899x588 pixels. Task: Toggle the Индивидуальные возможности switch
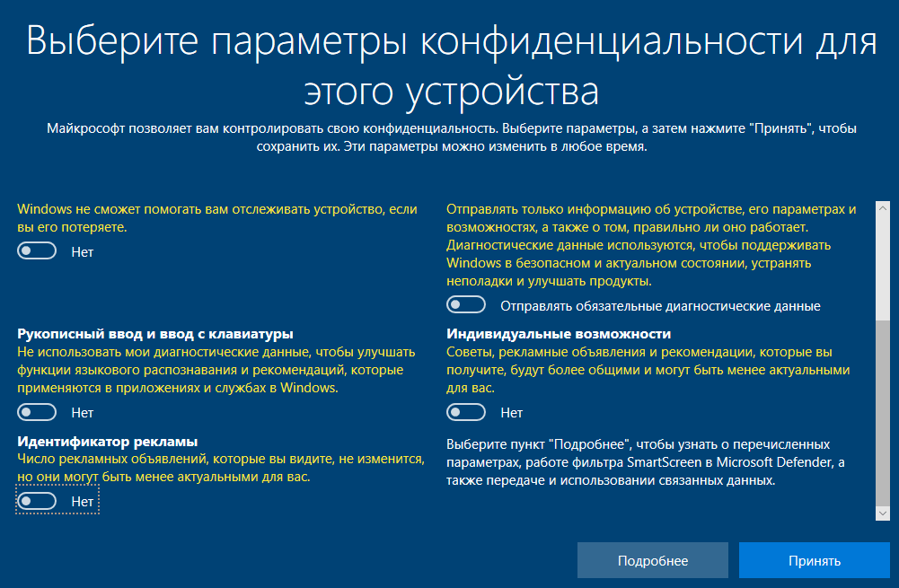pos(466,412)
